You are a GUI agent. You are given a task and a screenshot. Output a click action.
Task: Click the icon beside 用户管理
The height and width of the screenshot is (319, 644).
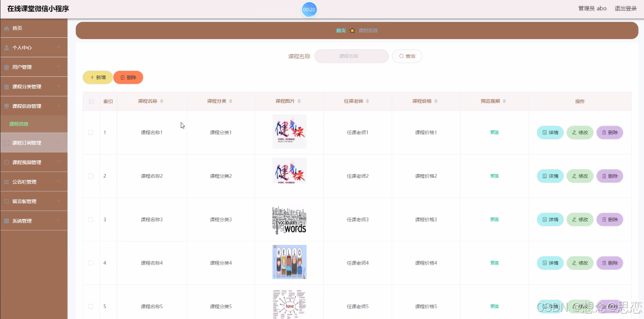(6, 67)
